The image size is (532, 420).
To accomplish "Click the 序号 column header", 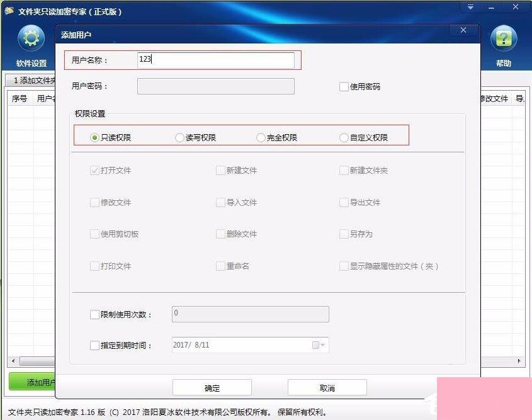I will pos(20,99).
